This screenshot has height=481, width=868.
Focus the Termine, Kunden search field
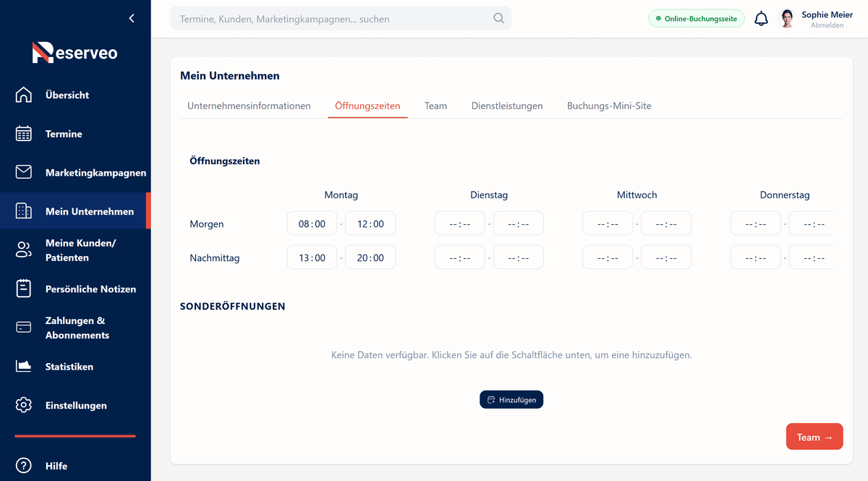point(341,19)
